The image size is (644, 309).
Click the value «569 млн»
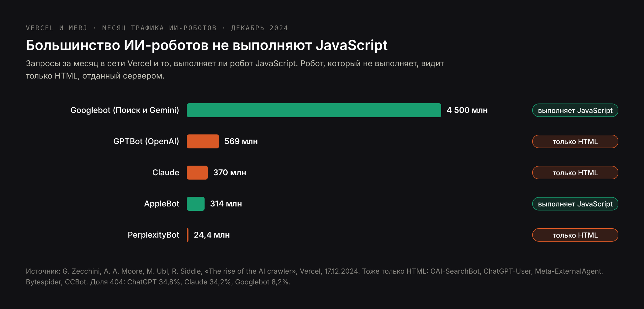(x=241, y=141)
